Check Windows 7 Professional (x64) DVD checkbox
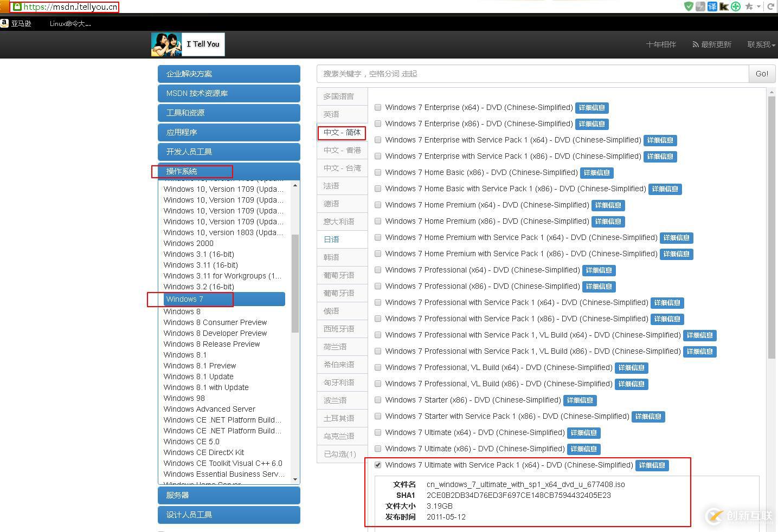This screenshot has height=532, width=778. (x=378, y=270)
